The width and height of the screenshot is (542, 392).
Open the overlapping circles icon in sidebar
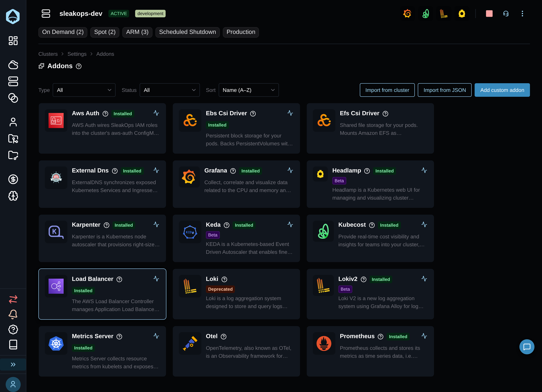(x=13, y=98)
